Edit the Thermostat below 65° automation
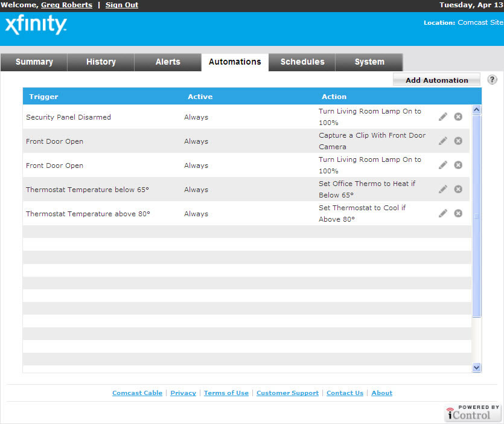 click(443, 189)
